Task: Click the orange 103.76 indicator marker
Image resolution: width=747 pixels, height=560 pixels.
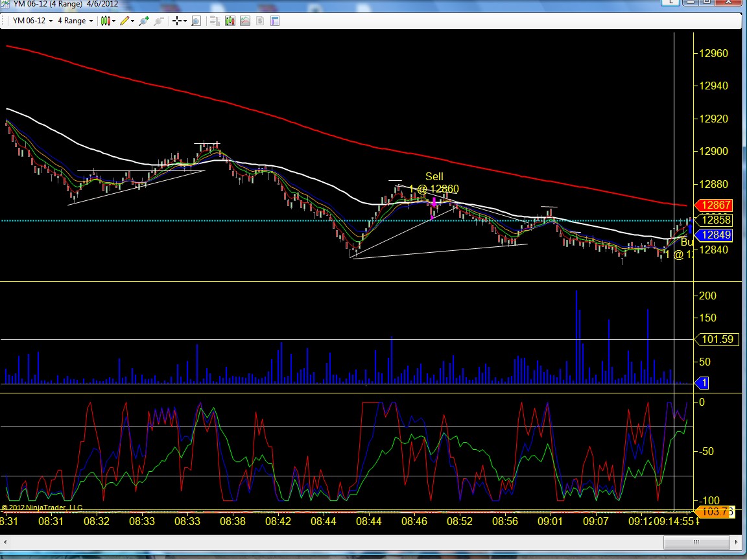Action: click(x=715, y=512)
